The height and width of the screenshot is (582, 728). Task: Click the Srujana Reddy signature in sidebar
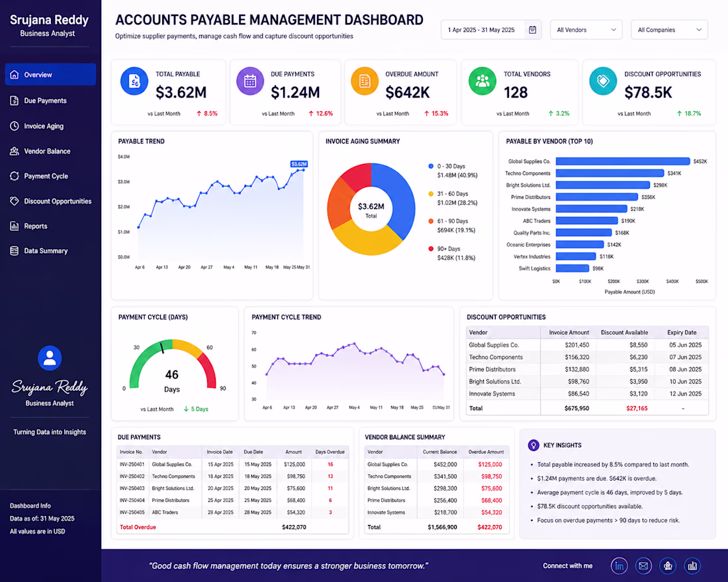[50, 387]
